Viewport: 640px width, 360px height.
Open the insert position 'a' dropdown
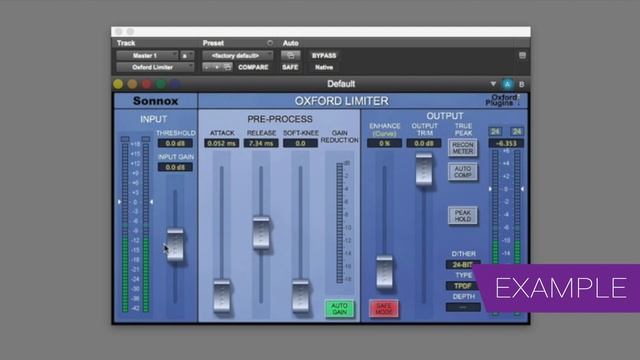pos(187,56)
